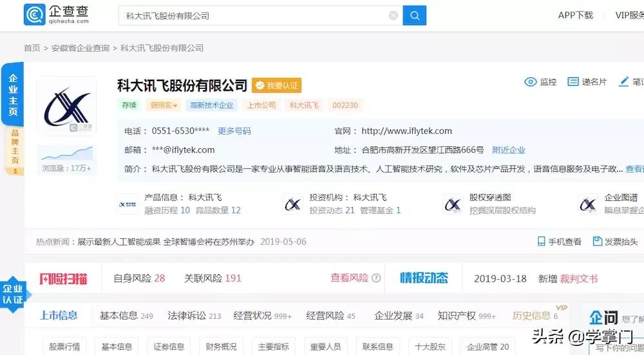Click 我要认证 badge button
The height and width of the screenshot is (355, 644).
click(277, 86)
